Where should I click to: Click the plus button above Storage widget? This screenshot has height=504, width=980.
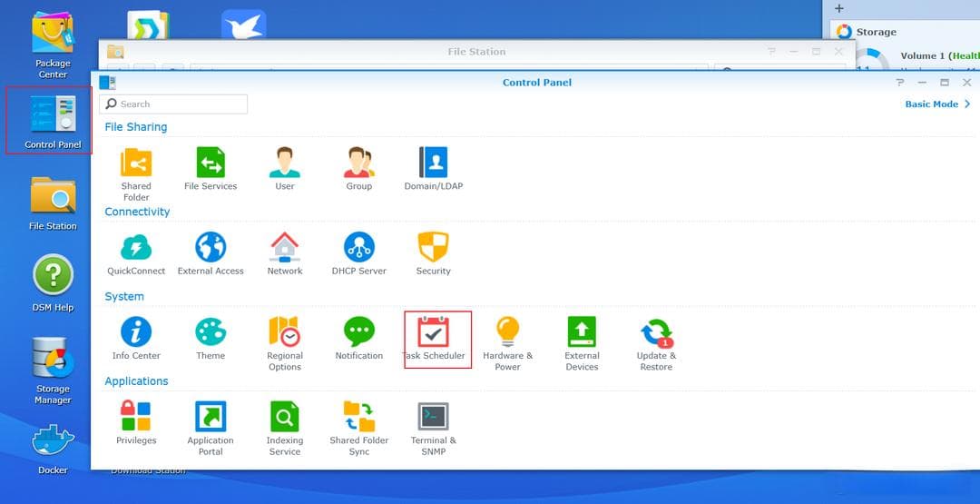[x=839, y=9]
